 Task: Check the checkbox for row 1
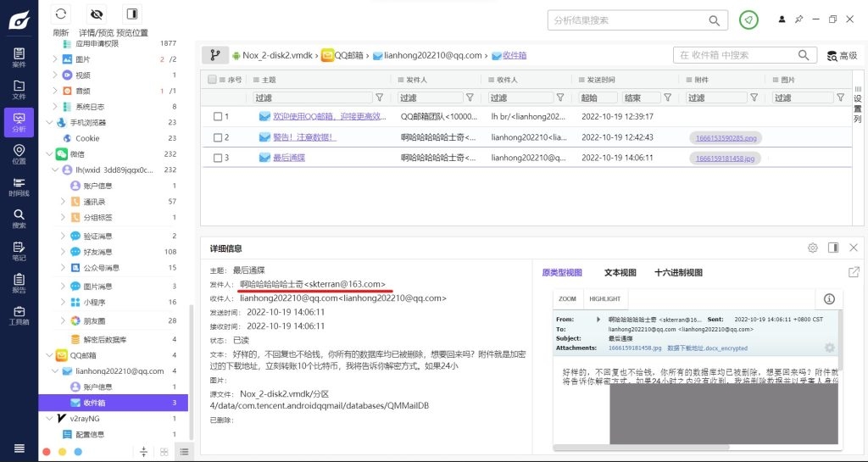tap(218, 116)
